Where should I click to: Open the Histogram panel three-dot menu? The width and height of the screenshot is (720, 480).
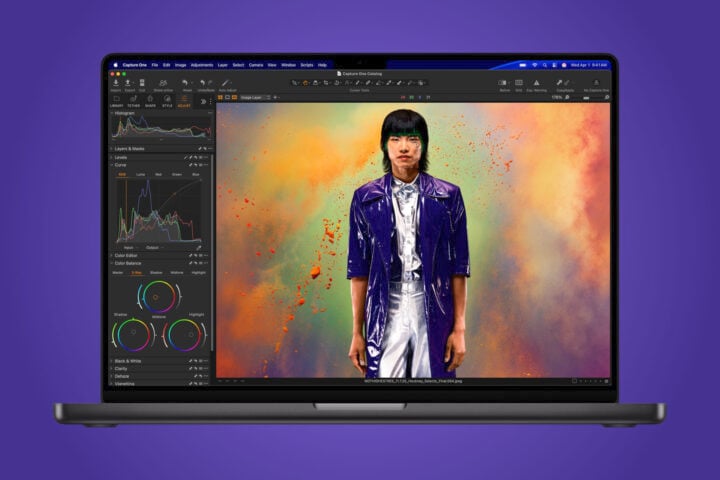(210, 113)
